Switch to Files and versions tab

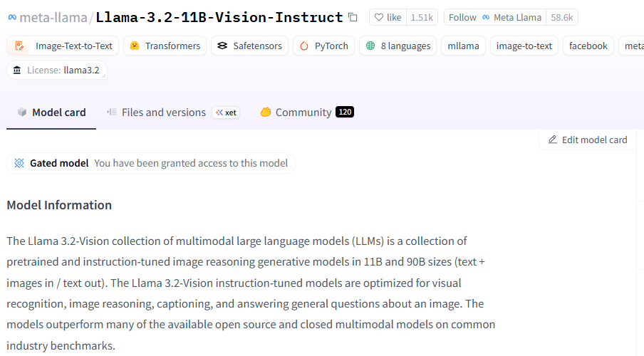(173, 112)
